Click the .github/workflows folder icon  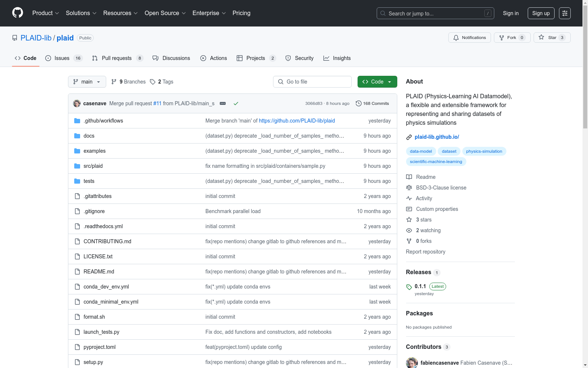[77, 121]
